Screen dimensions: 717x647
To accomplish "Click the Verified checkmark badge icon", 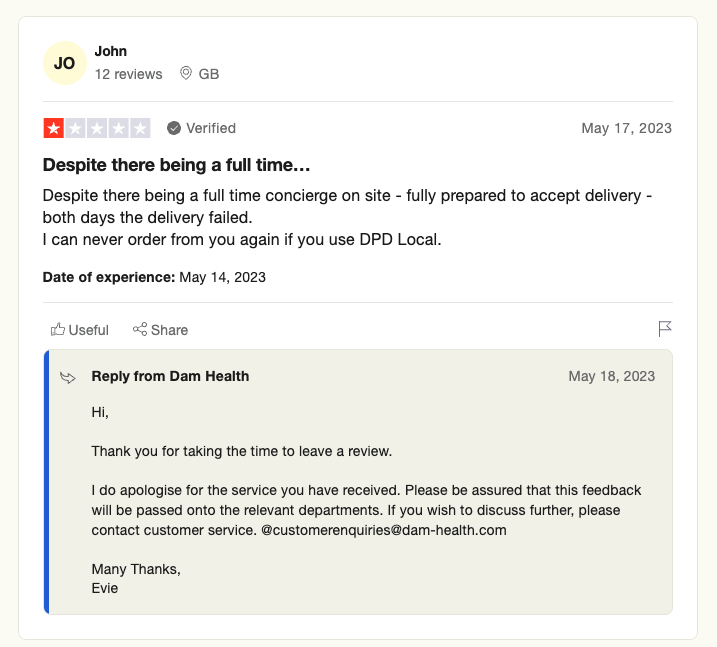I will tap(174, 128).
